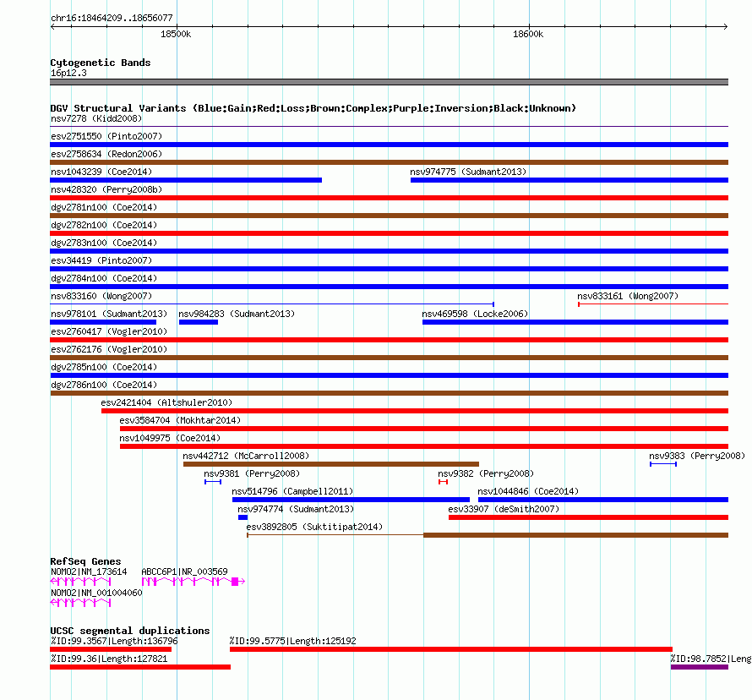The height and width of the screenshot is (700, 752).
Task: Click the UCSC segmental duplications track title
Action: [x=130, y=631]
